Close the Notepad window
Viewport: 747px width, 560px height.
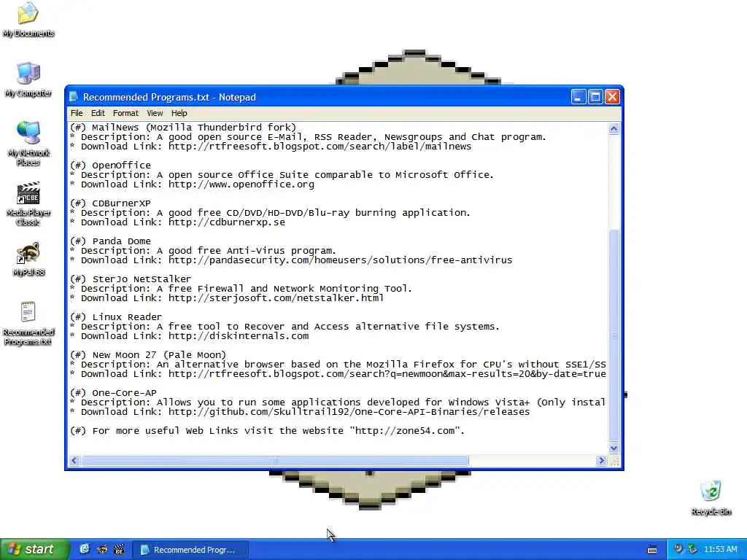[x=612, y=97]
